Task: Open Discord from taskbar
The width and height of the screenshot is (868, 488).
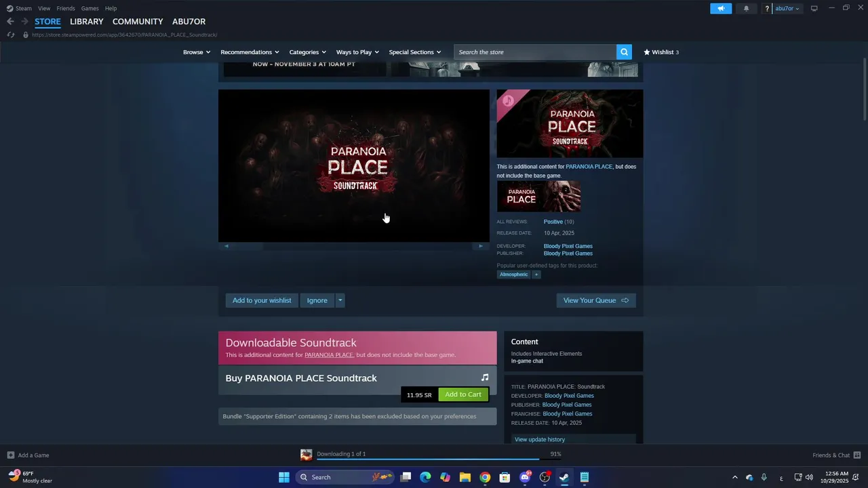Action: (525, 477)
